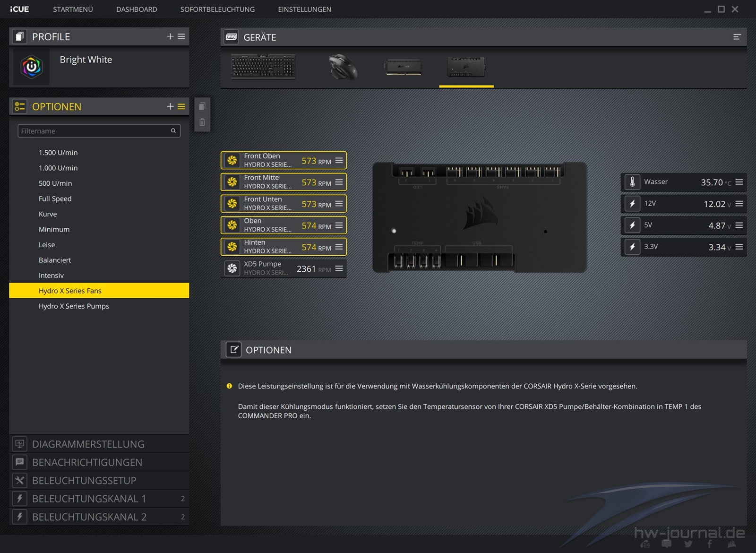
Task: Click the copy preset icon beside OPTIONEN
Action: [202, 106]
